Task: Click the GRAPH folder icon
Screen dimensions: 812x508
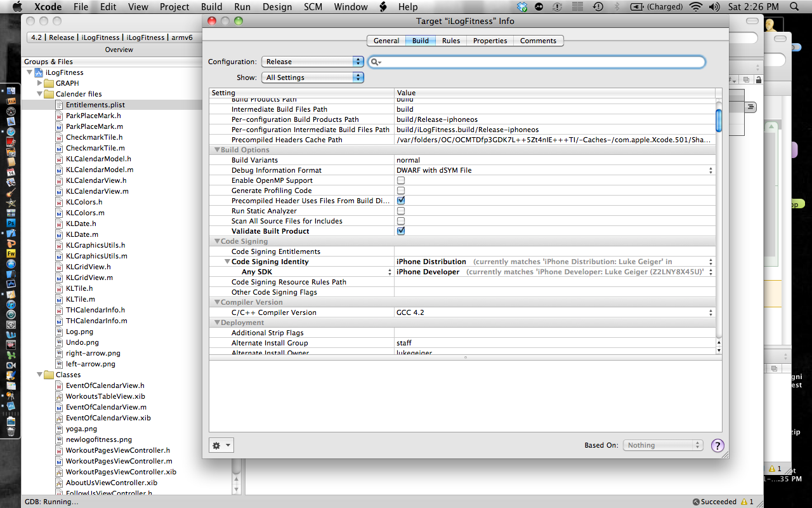Action: (x=49, y=83)
